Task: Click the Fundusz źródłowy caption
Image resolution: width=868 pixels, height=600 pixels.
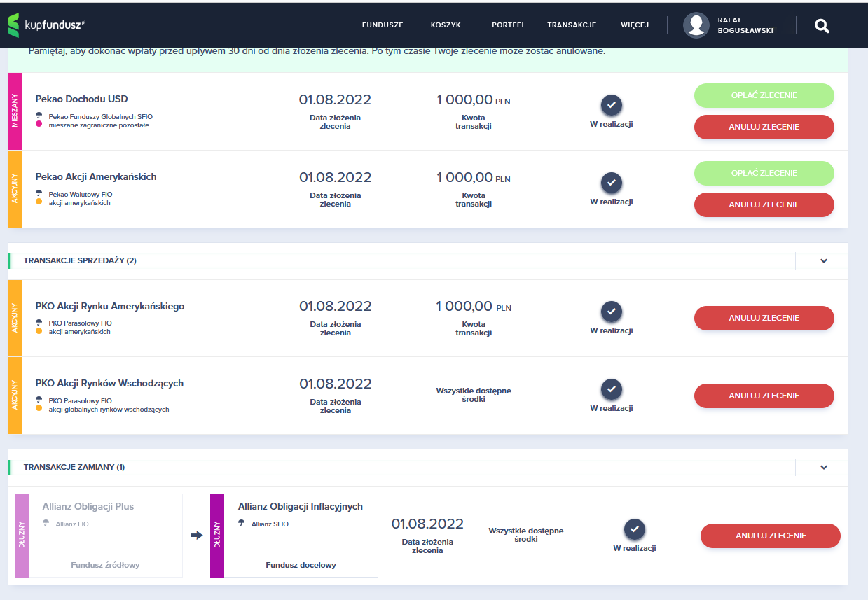Action: pyautogui.click(x=105, y=565)
